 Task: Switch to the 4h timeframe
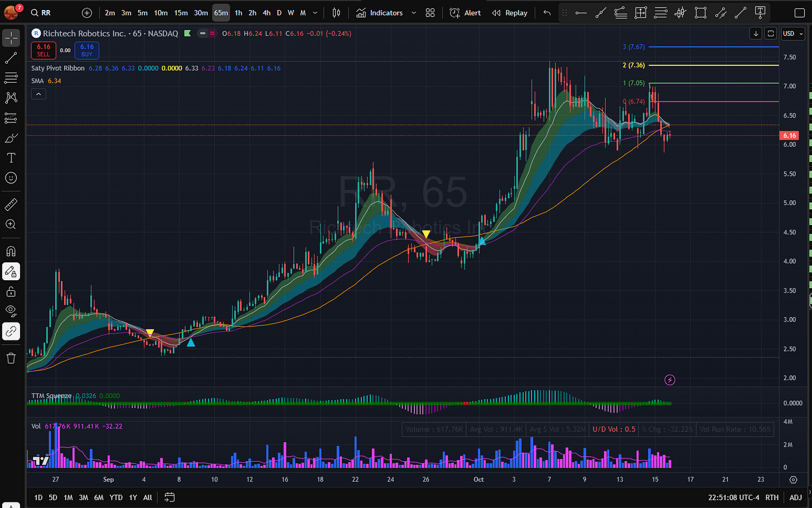coord(267,13)
